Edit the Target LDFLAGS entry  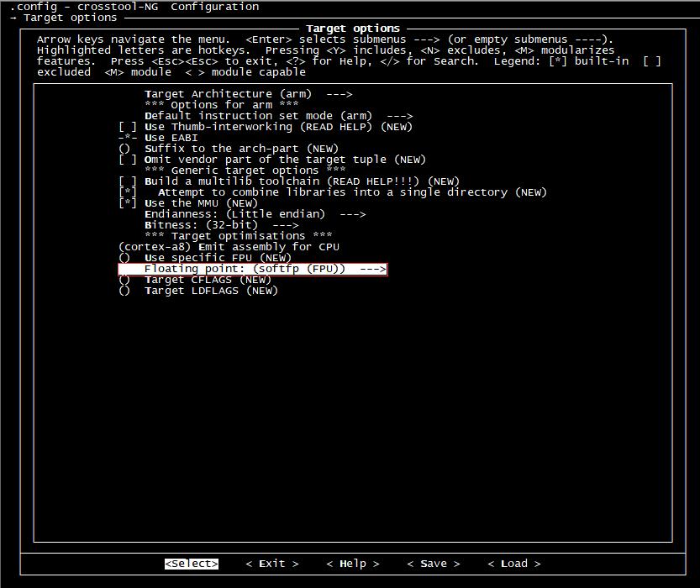click(x=198, y=291)
